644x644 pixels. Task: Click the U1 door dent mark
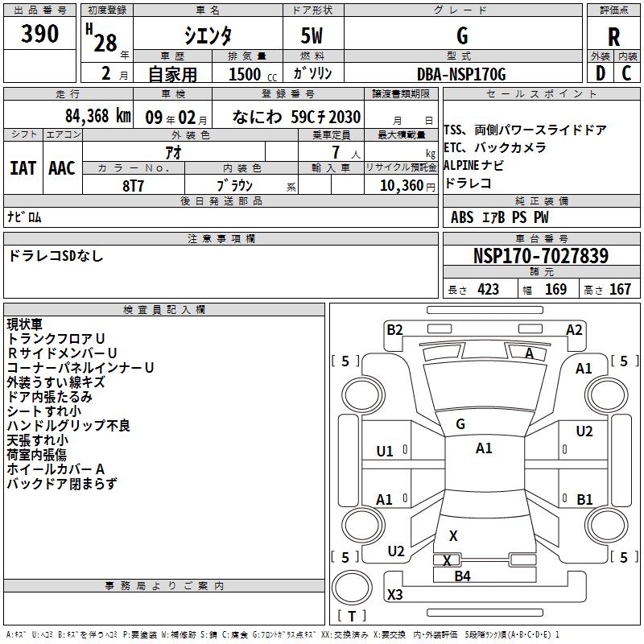click(385, 452)
